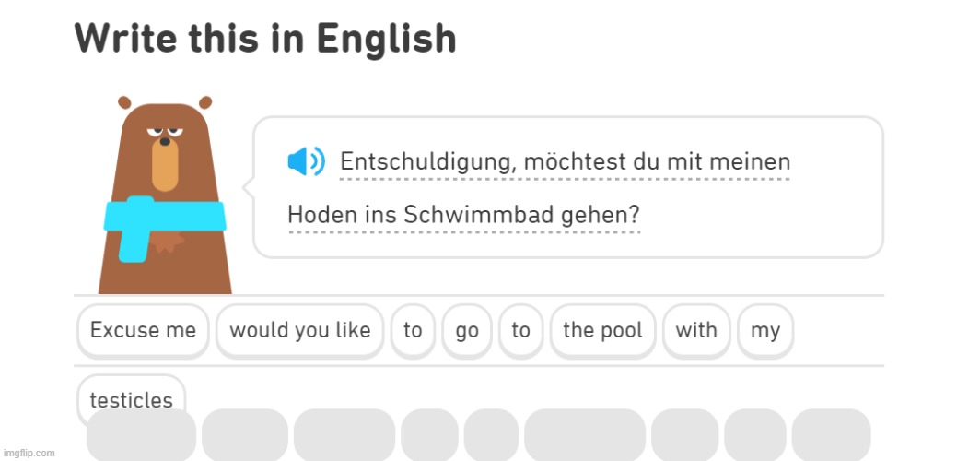Click the brown bear character
Image resolution: width=980 pixels, height=461 pixels.
pyautogui.click(x=165, y=198)
